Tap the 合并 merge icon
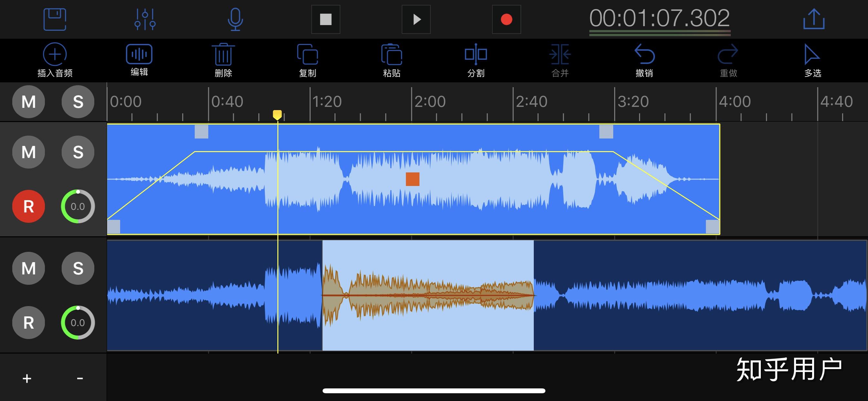 tap(560, 60)
